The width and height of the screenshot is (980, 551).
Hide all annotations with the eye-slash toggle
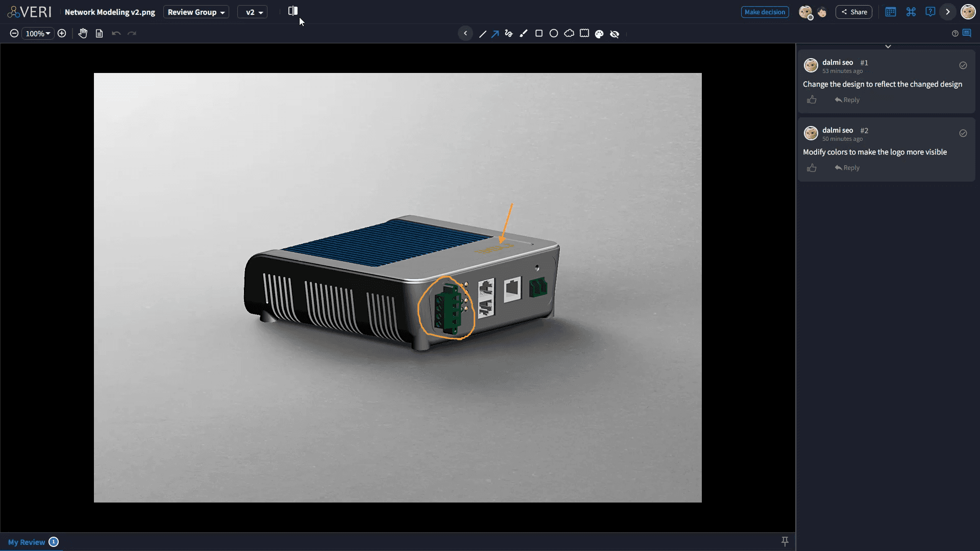[615, 33]
